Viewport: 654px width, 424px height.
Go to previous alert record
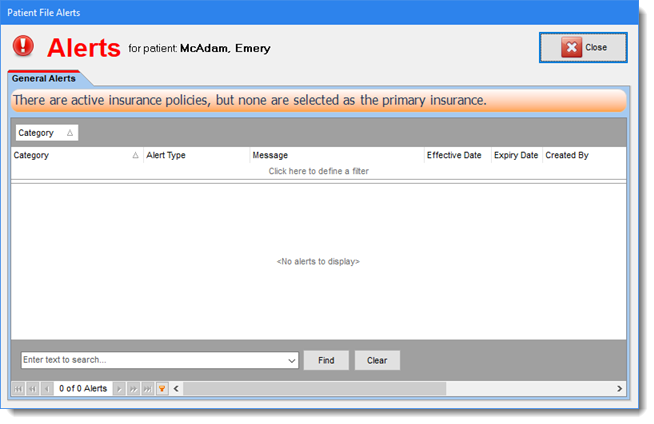[47, 389]
